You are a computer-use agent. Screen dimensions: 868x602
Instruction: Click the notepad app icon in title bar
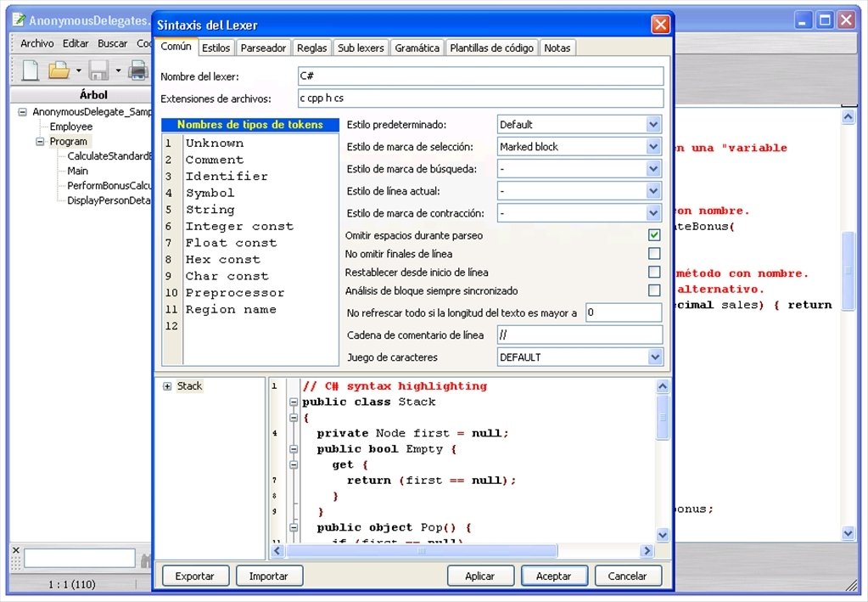click(x=19, y=20)
